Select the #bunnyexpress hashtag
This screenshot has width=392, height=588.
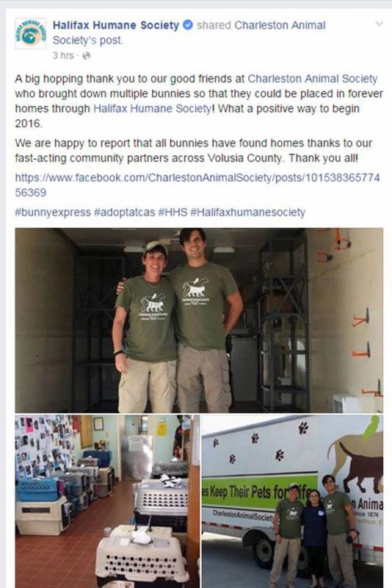pos(53,212)
